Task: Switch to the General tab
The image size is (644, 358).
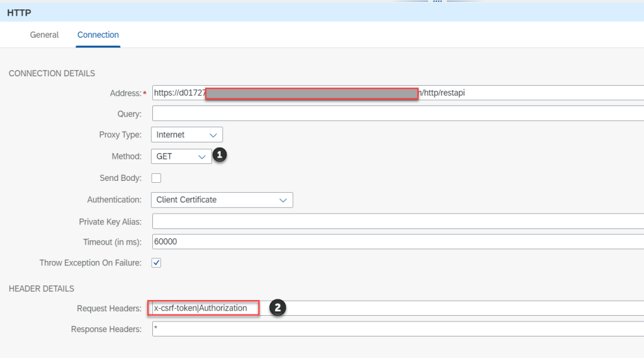Action: click(44, 35)
